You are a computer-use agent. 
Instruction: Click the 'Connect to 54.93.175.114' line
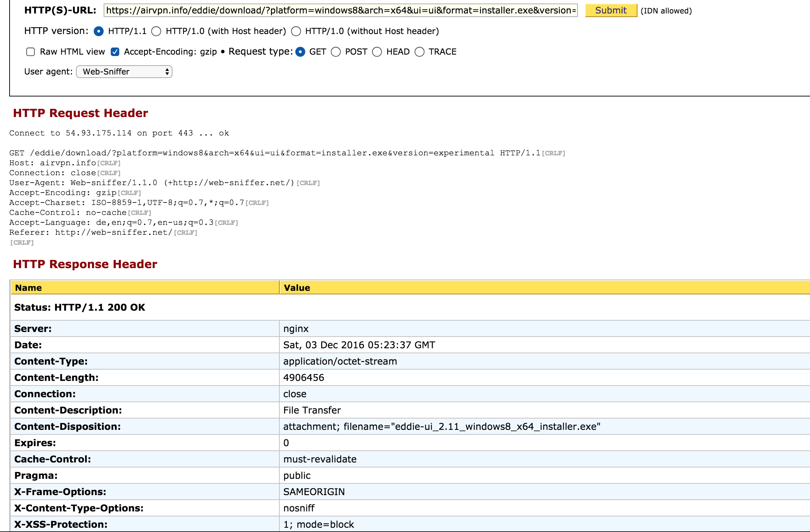coord(119,133)
